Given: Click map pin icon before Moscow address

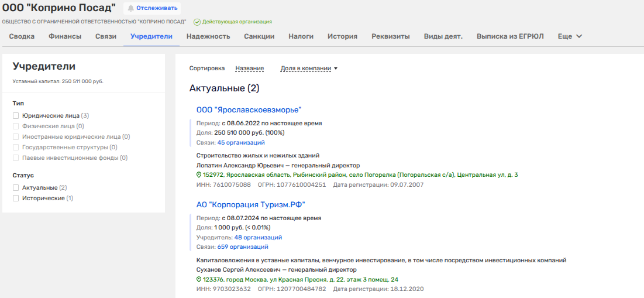Looking at the screenshot, I should [x=199, y=280].
